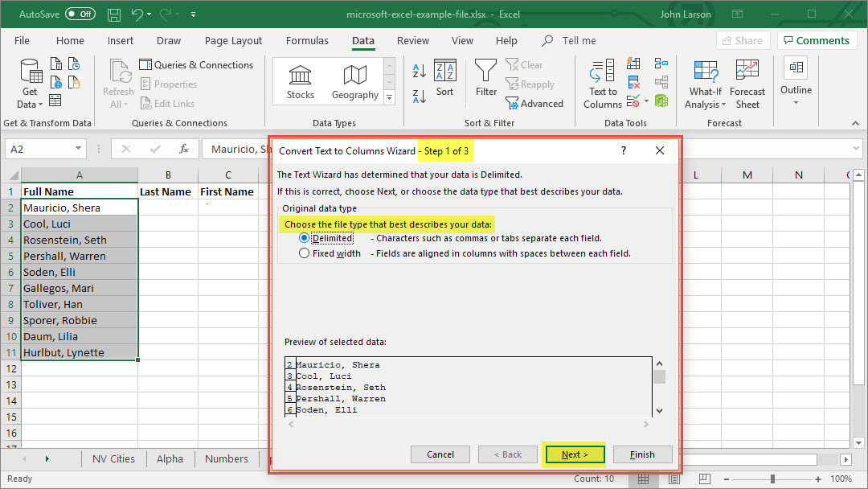Click the zoom slider in status bar
This screenshot has width=868, height=489.
772,479
